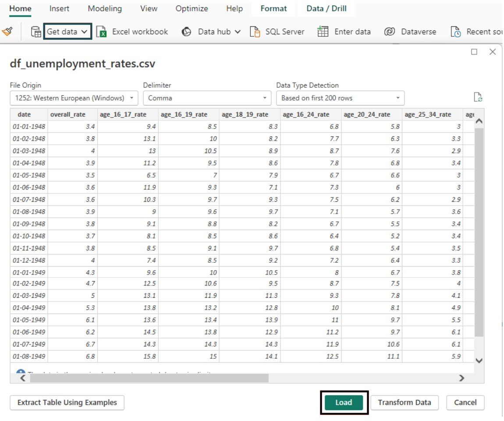504x421 pixels.
Task: Load the df_unemployment_rates.csv data
Action: point(344,402)
